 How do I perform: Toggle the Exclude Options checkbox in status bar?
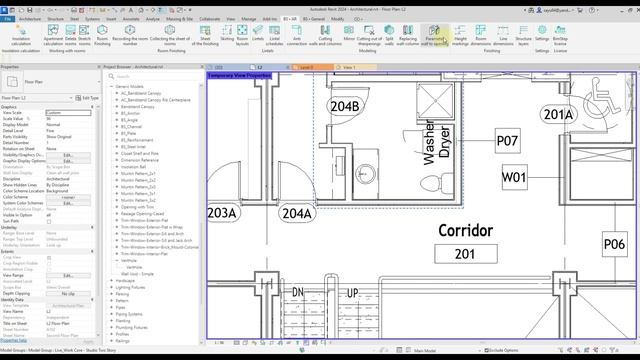pyautogui.click(x=486, y=350)
